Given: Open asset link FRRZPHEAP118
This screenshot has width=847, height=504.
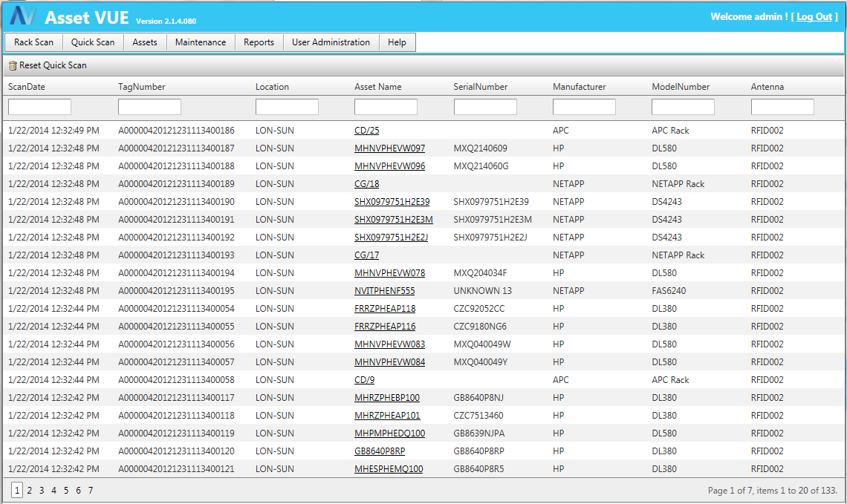Looking at the screenshot, I should tap(385, 309).
